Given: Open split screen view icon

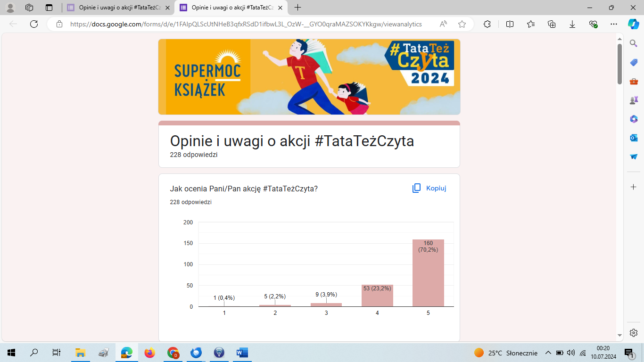Looking at the screenshot, I should [510, 24].
